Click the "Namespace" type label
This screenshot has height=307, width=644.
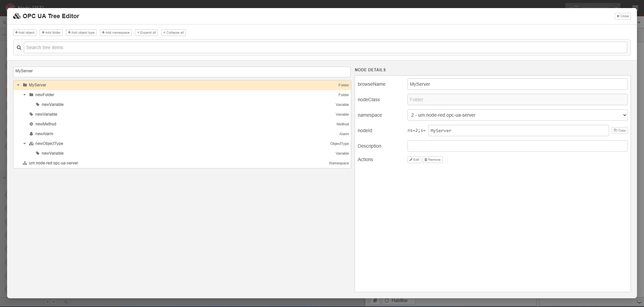339,163
